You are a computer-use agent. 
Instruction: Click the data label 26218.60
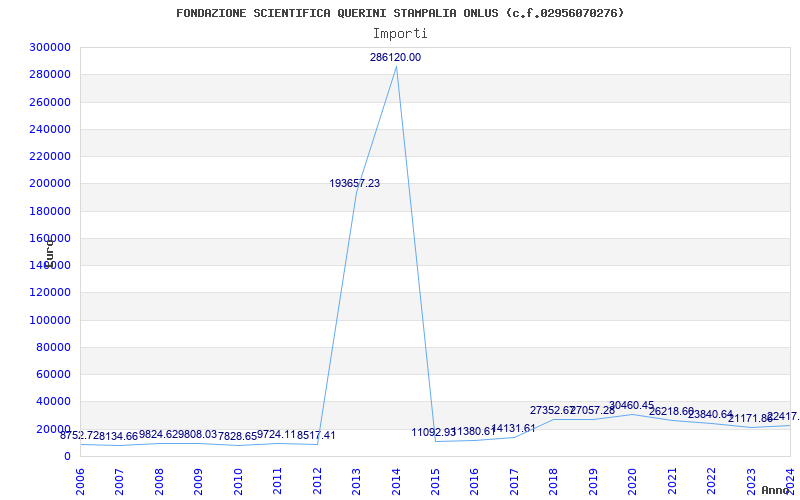(671, 412)
